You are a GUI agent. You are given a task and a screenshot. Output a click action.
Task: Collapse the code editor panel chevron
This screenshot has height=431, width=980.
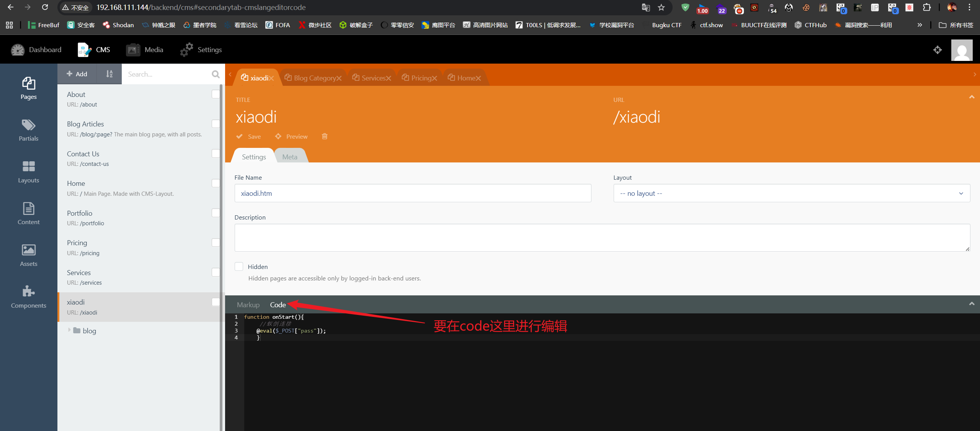pyautogui.click(x=972, y=304)
